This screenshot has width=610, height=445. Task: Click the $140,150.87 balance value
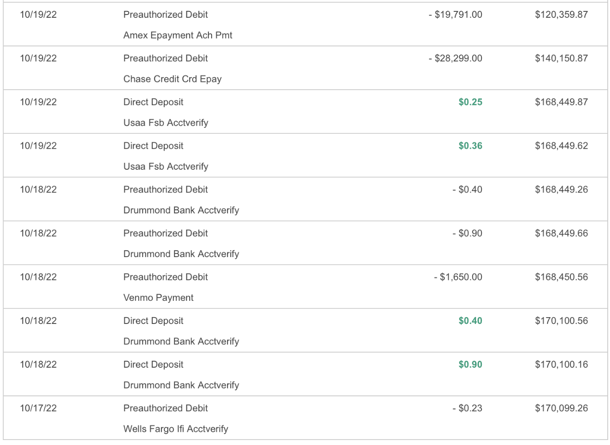click(561, 58)
